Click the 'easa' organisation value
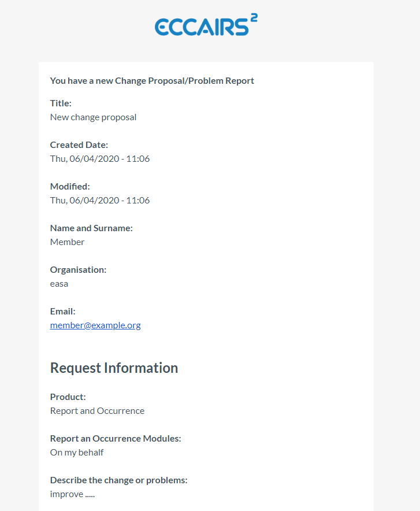 coord(60,284)
